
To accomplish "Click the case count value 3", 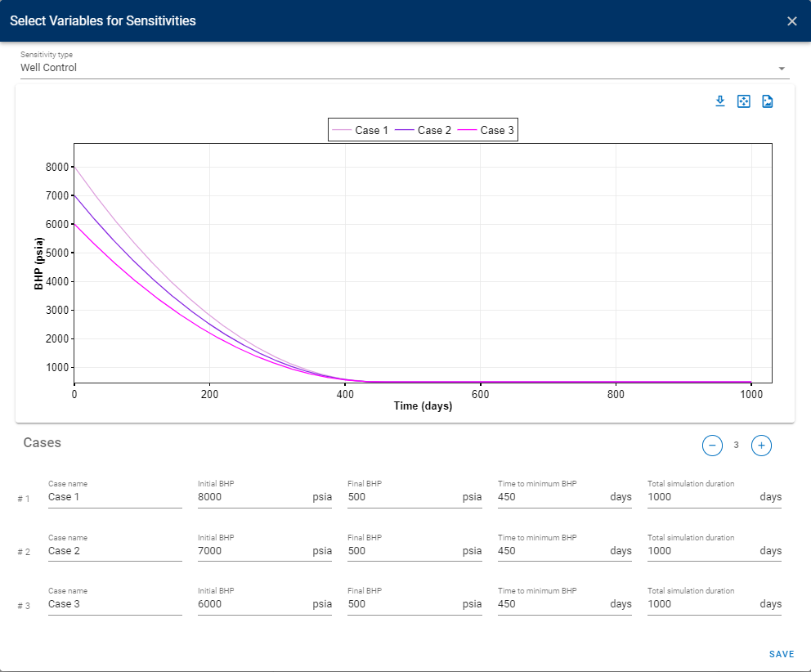I will pos(736,445).
